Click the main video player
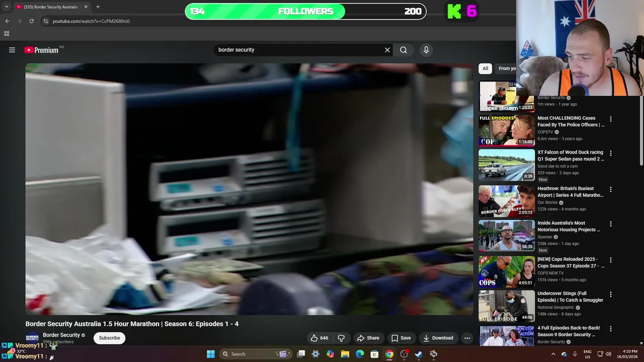This screenshot has height=362, width=644. pyautogui.click(x=249, y=189)
